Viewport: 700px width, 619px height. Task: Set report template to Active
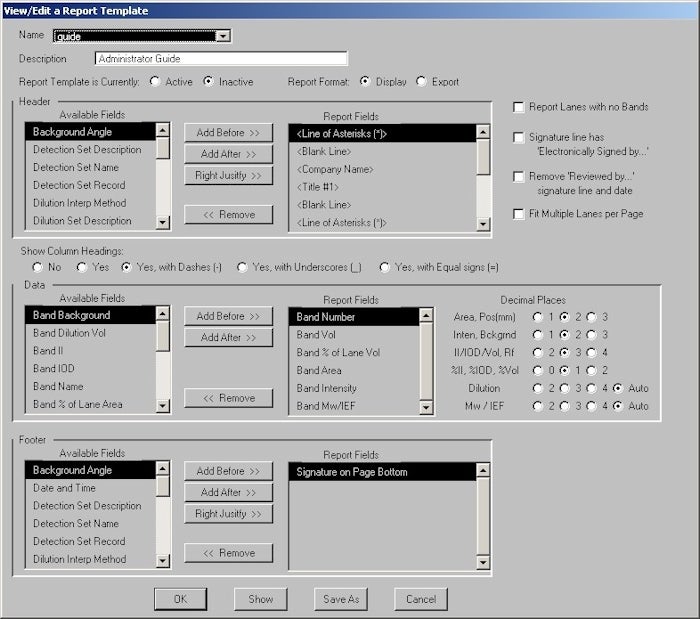click(x=155, y=82)
